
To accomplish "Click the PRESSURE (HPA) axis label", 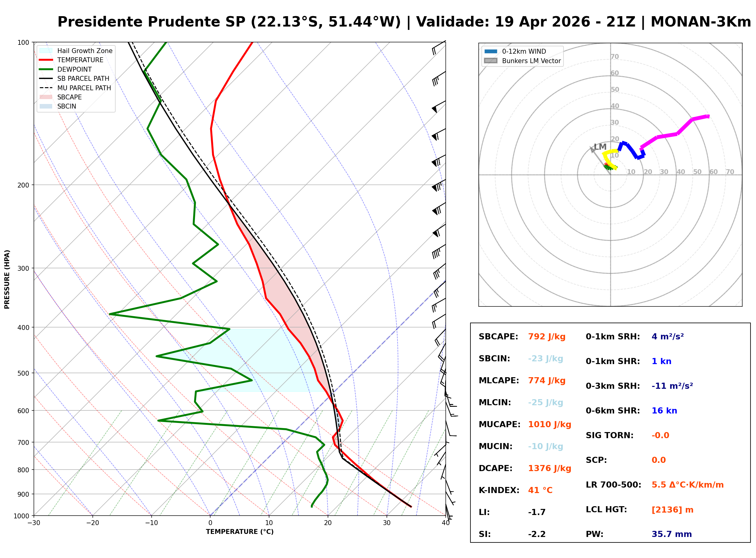I will pyautogui.click(x=7, y=279).
